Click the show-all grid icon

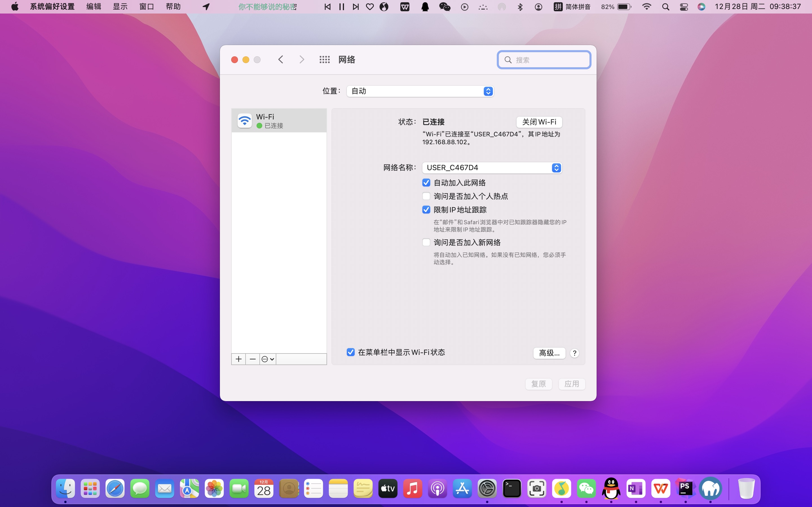pyautogui.click(x=325, y=60)
